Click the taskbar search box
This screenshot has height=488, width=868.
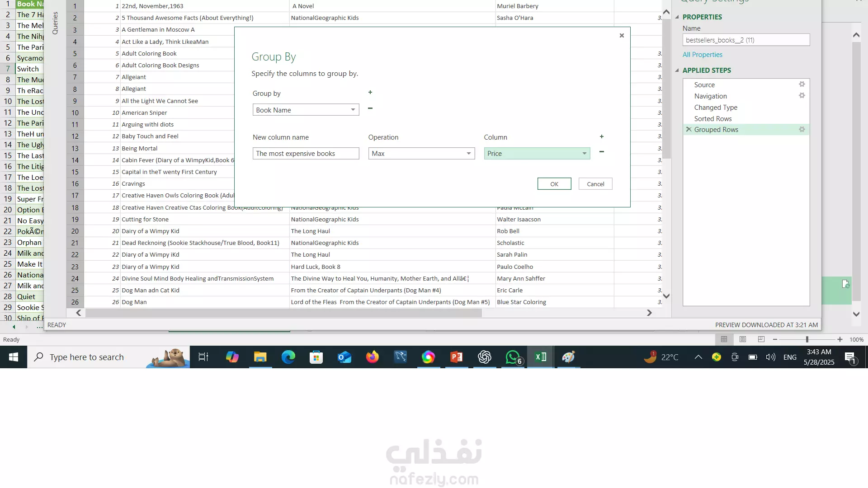(x=108, y=357)
